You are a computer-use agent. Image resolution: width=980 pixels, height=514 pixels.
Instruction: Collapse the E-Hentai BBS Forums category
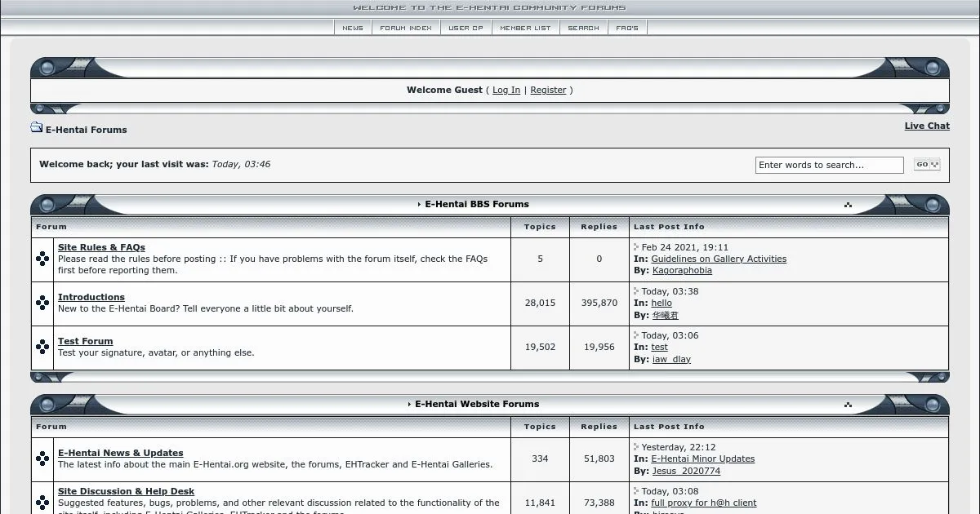click(848, 205)
